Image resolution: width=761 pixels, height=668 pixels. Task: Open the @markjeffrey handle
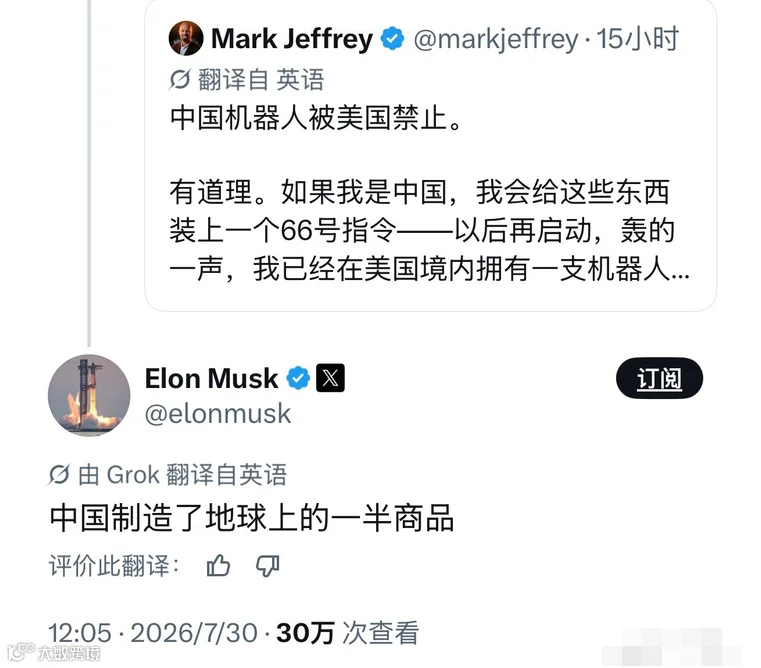(x=496, y=39)
